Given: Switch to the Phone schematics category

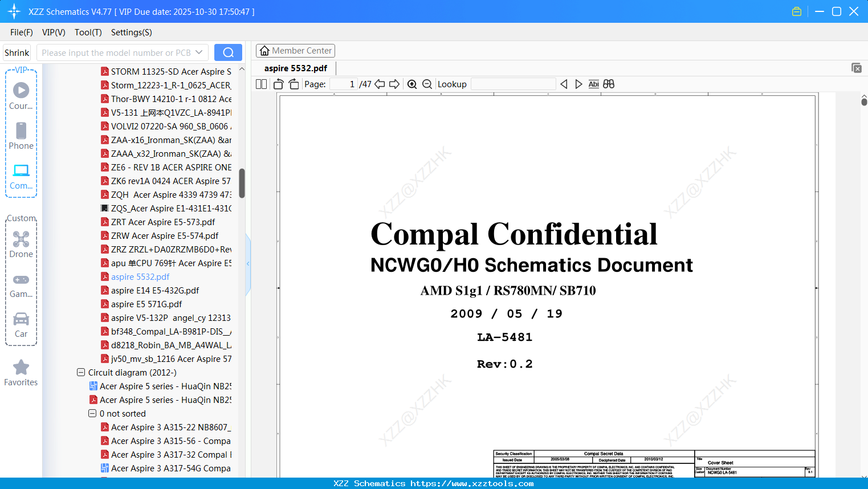Looking at the screenshot, I should (x=21, y=136).
